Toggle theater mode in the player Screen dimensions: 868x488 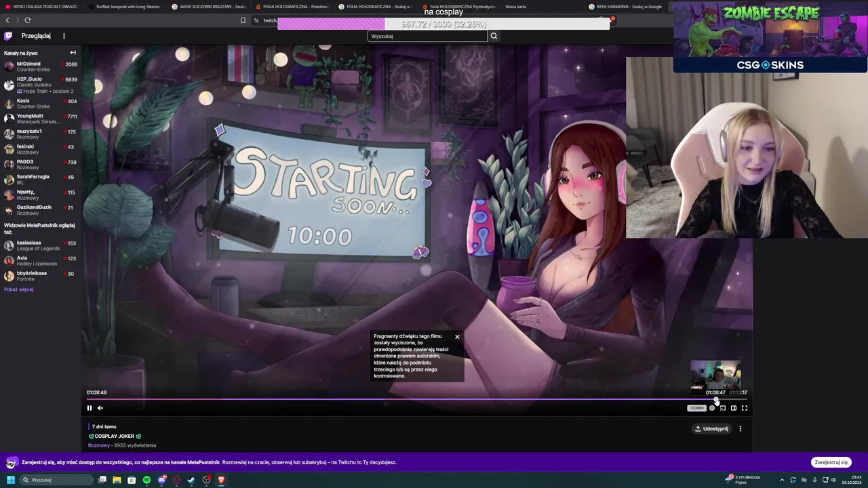(x=734, y=408)
